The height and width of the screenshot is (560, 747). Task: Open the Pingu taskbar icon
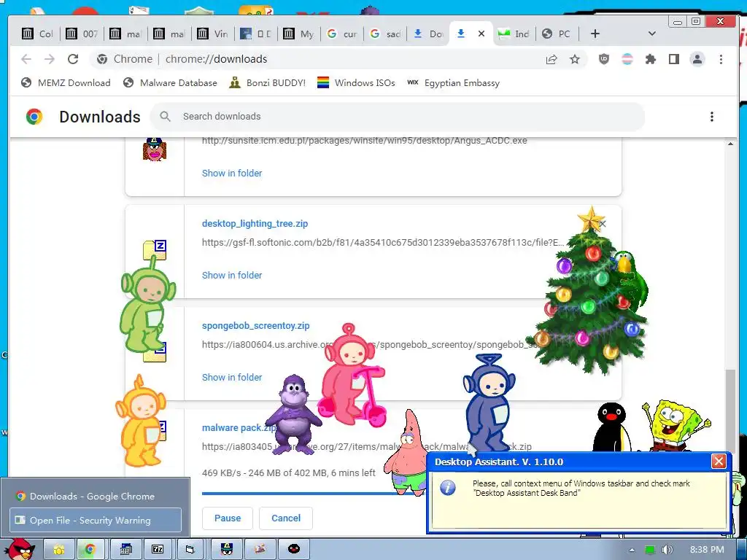[294, 550]
